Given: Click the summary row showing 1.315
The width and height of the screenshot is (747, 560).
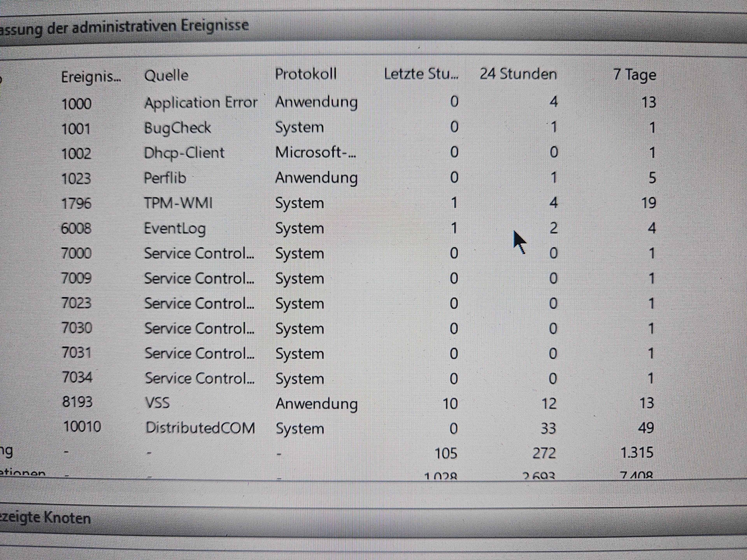Looking at the screenshot, I should tap(637, 453).
